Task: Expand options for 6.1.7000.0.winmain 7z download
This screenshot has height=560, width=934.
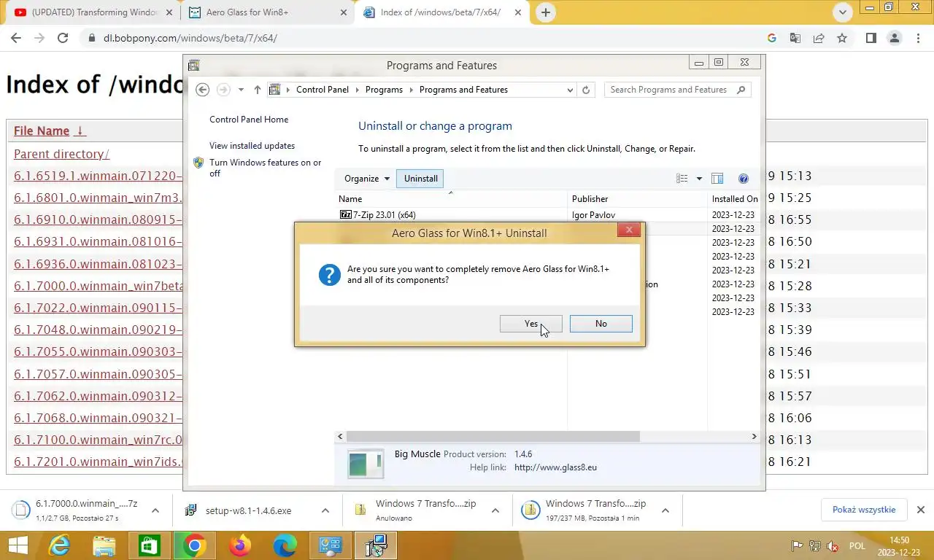Action: (x=155, y=511)
